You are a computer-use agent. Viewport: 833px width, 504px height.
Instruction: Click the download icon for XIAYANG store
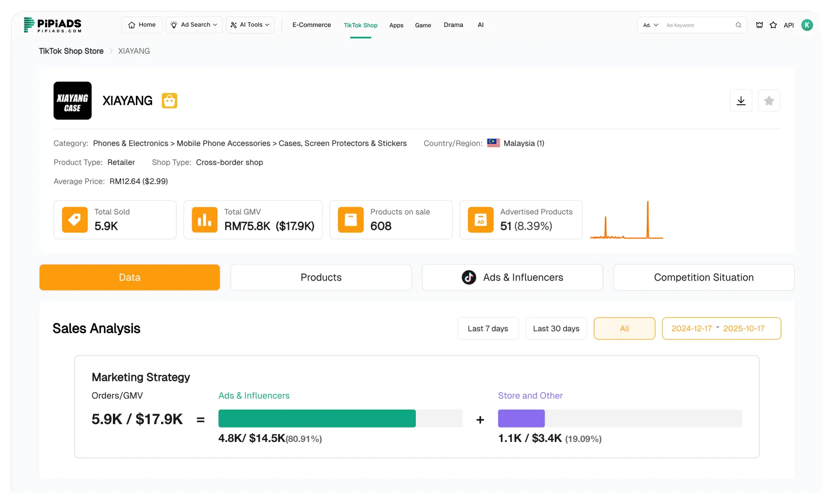[x=741, y=101]
